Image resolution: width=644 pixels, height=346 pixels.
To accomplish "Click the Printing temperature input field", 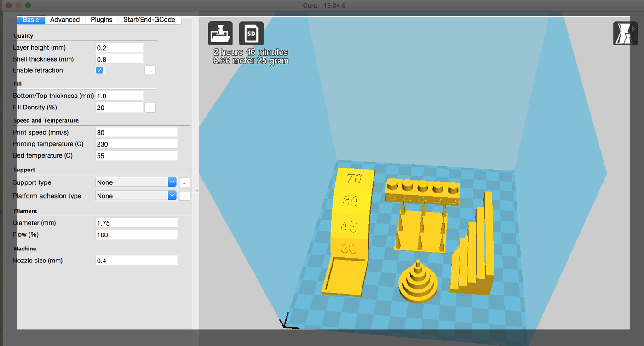I will pyautogui.click(x=136, y=144).
